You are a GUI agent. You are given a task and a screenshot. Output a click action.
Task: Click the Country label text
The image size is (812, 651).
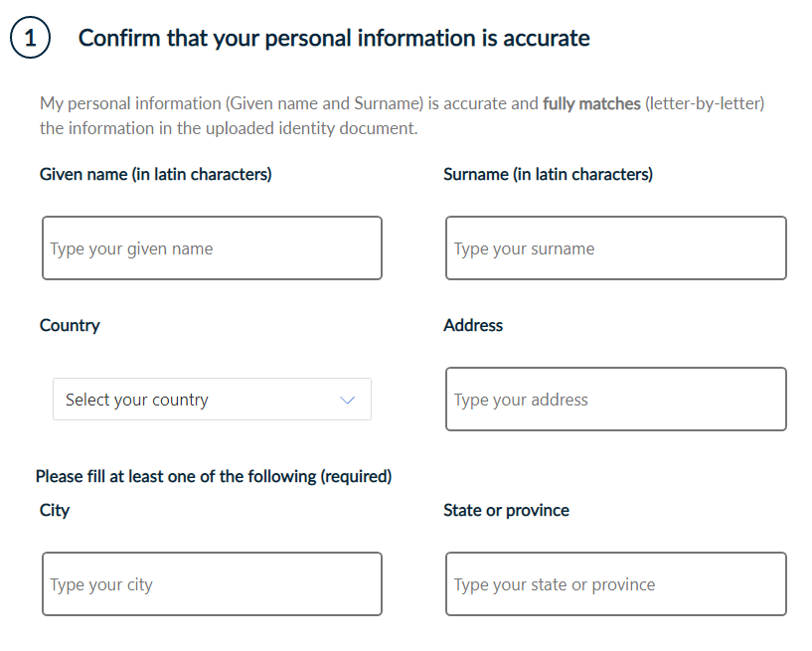tap(70, 325)
